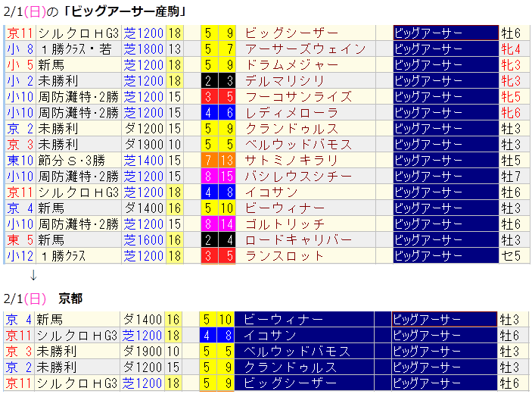This screenshot has height=394, width=532.
Task: Click horse name ロードキャリバー
Action: pos(296,240)
